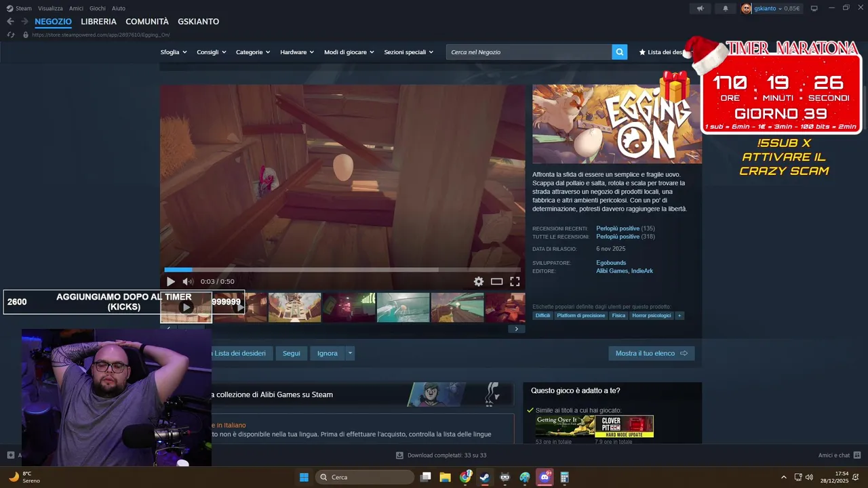
Task: Open Getting Over It game capsule
Action: tap(566, 426)
